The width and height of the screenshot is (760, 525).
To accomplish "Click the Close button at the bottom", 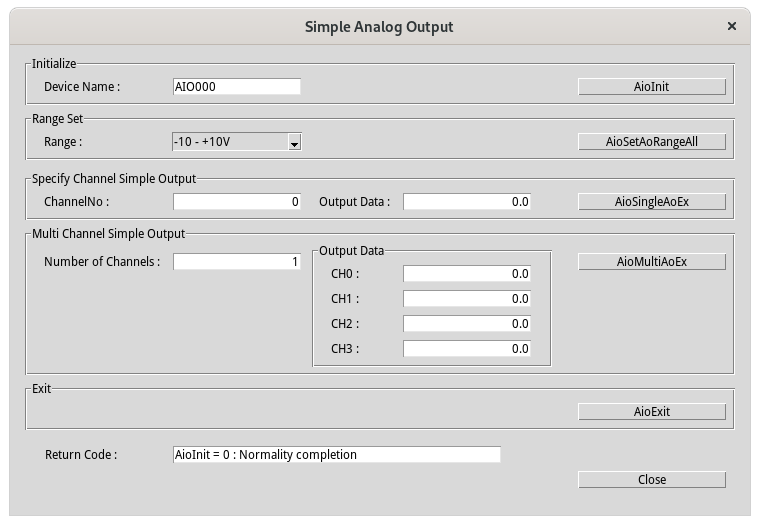I will (651, 480).
